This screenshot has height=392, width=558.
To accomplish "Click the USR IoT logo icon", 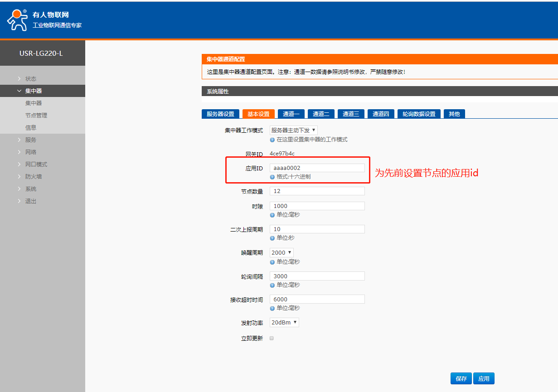I will pos(17,20).
